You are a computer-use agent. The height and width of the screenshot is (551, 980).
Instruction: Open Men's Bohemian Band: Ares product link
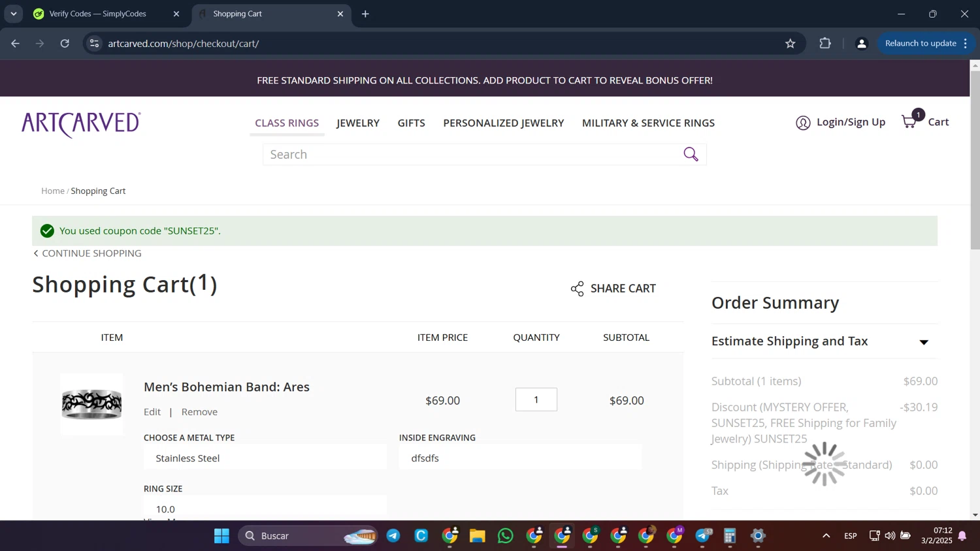(227, 387)
